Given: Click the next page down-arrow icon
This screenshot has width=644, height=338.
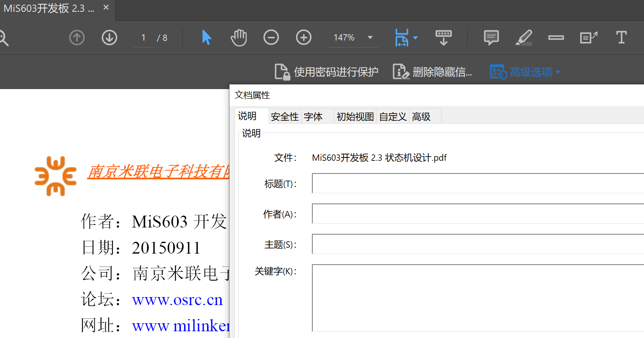Looking at the screenshot, I should [x=109, y=38].
